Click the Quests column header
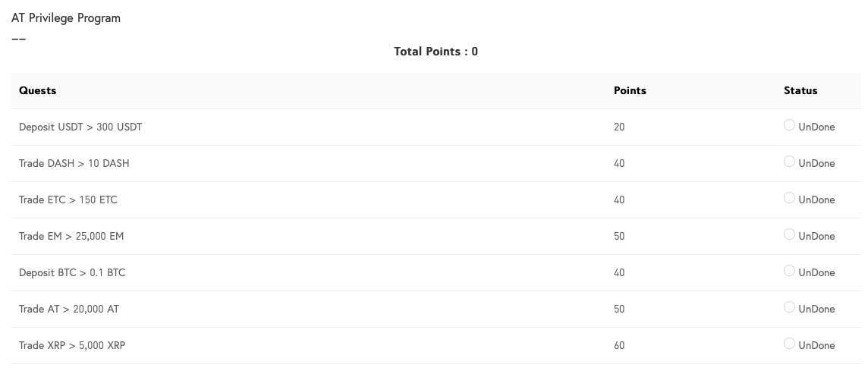This screenshot has width=868, height=374. 38,91
